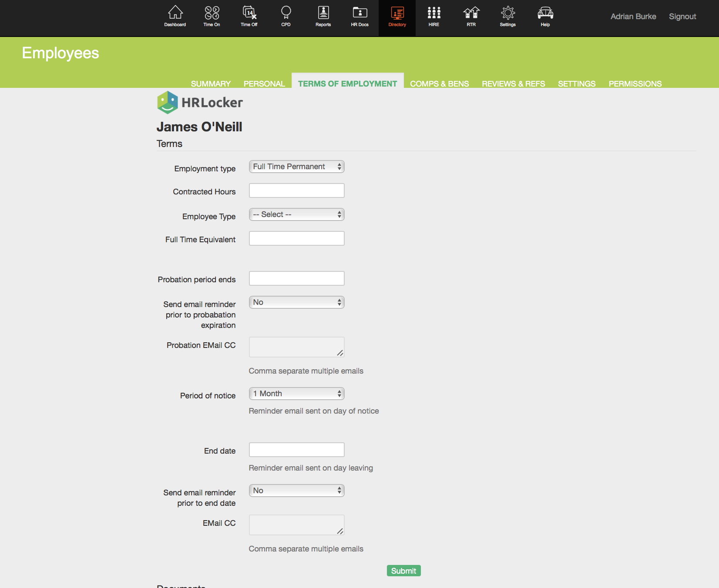Switch to the Personal tab
This screenshot has height=588, width=719.
[x=264, y=84]
